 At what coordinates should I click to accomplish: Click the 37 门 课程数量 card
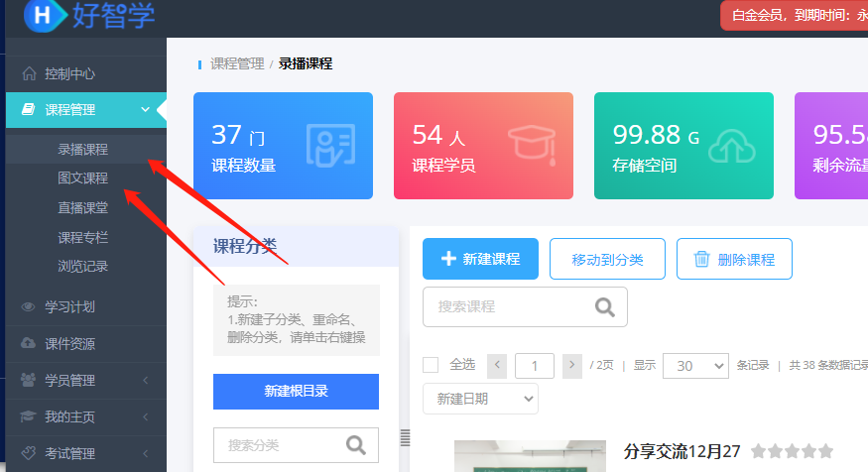point(283,146)
